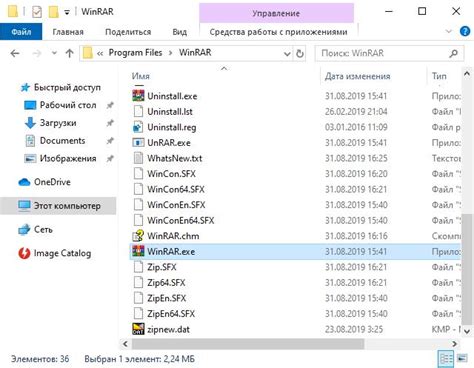The width and height of the screenshot is (474, 368).
Task: Go forward with the right arrow
Action: (x=37, y=53)
